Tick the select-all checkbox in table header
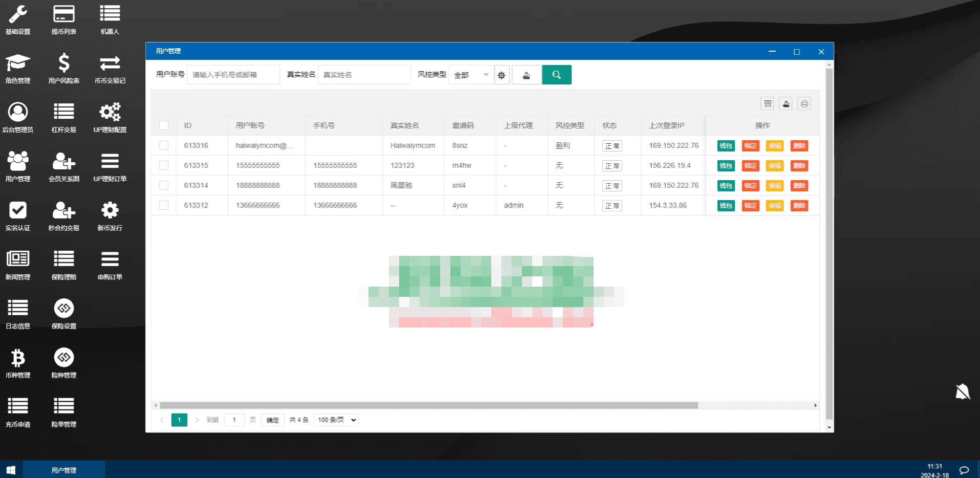Screen dimensions: 980x478 coord(164,125)
